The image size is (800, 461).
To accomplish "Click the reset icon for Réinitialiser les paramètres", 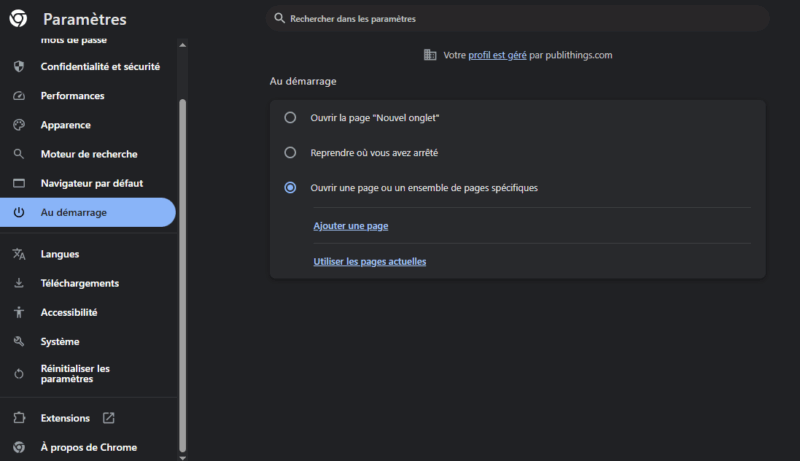I will point(19,374).
